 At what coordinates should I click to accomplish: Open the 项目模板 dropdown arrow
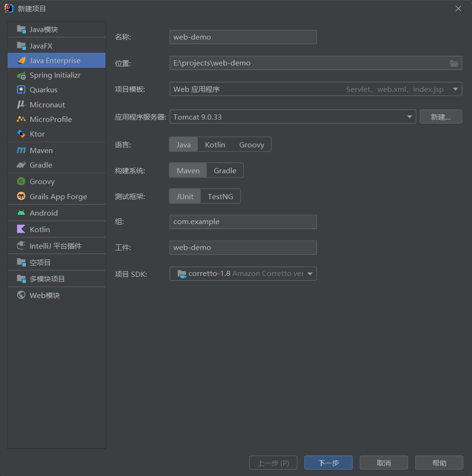pos(456,89)
